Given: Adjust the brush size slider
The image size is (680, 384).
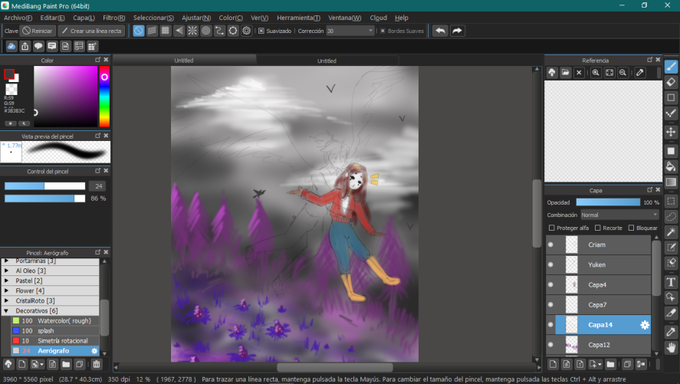Looking at the screenshot, I should point(45,186).
